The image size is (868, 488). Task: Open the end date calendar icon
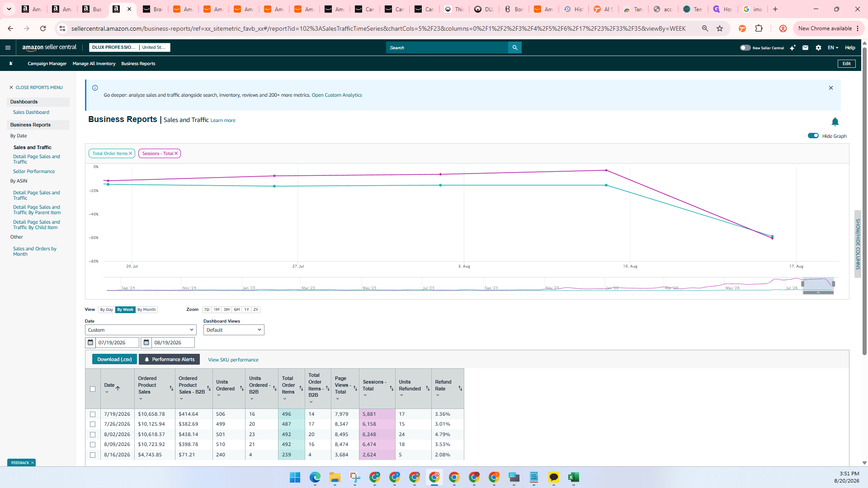(146, 343)
